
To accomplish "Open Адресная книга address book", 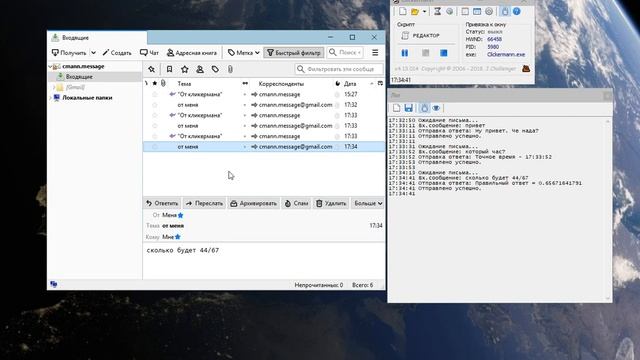I will (x=192, y=53).
